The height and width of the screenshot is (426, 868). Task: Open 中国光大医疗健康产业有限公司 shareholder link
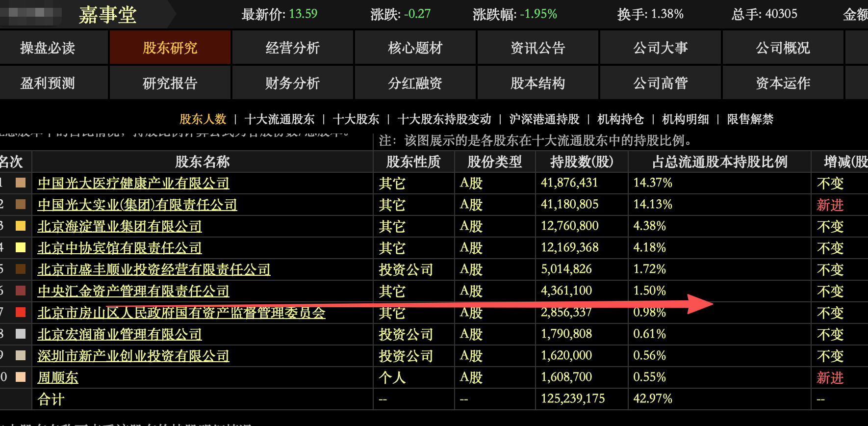click(x=133, y=183)
